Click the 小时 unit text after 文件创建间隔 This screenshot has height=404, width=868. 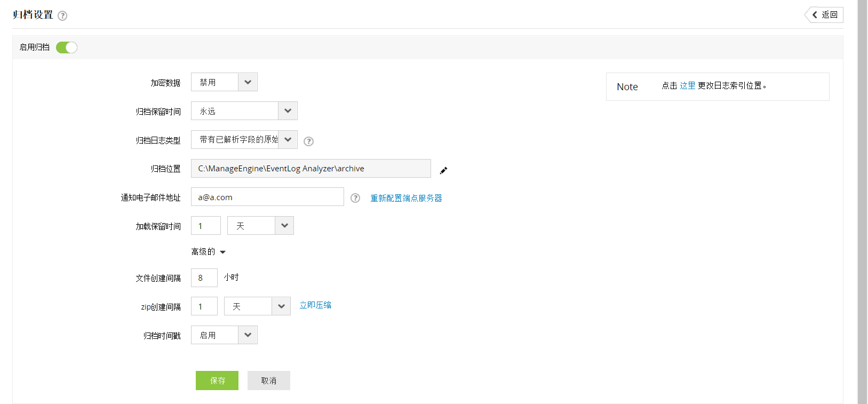pos(232,278)
